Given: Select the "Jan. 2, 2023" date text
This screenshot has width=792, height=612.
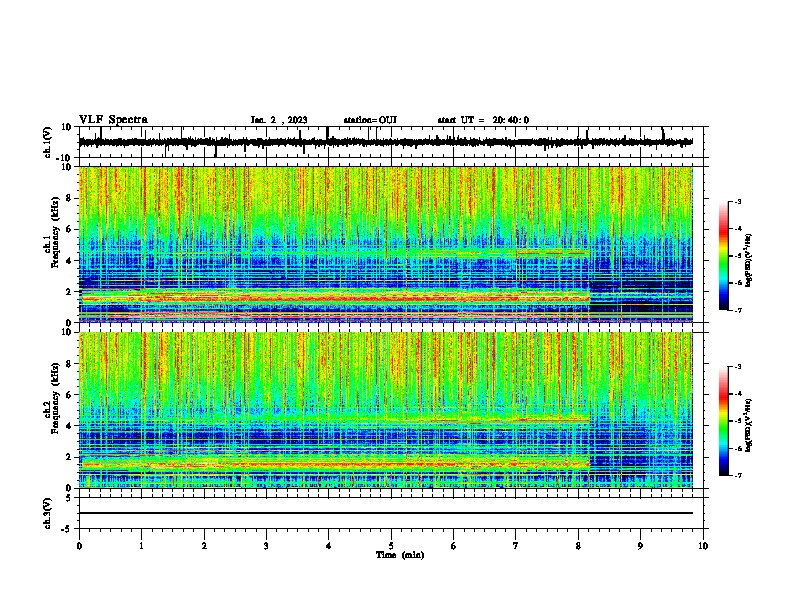Looking at the screenshot, I should point(279,120).
